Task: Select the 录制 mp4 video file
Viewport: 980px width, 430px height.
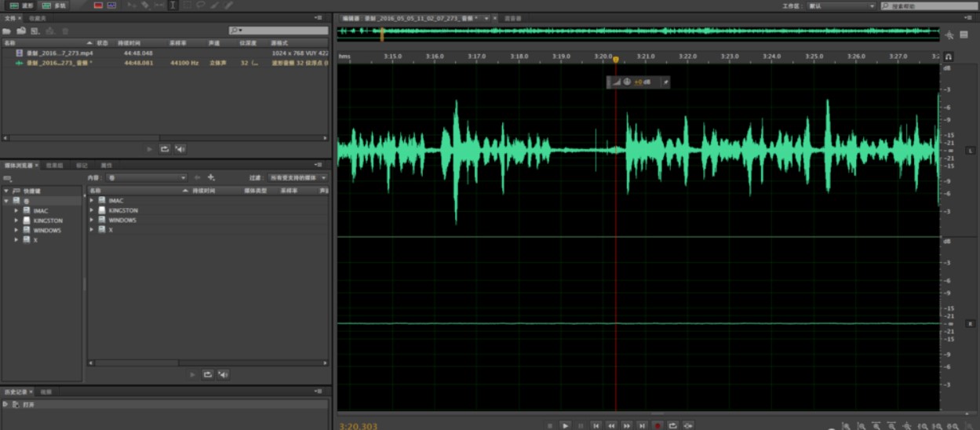Action: click(x=59, y=53)
